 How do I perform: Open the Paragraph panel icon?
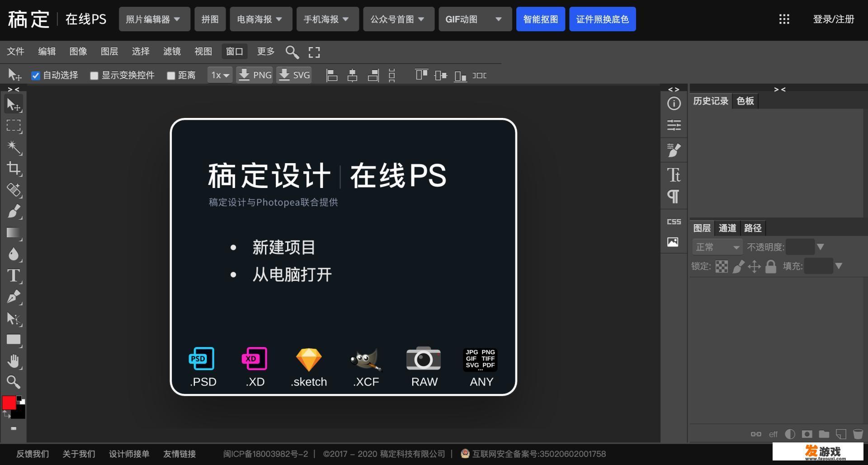tap(674, 197)
